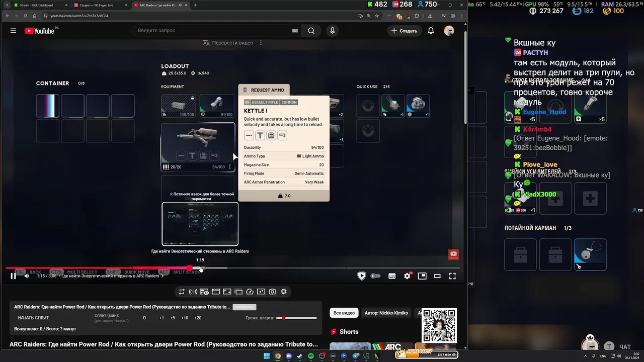Viewport: 644px width, 362px height.
Task: Toggle the autoplay switch in the player
Action: click(375, 276)
